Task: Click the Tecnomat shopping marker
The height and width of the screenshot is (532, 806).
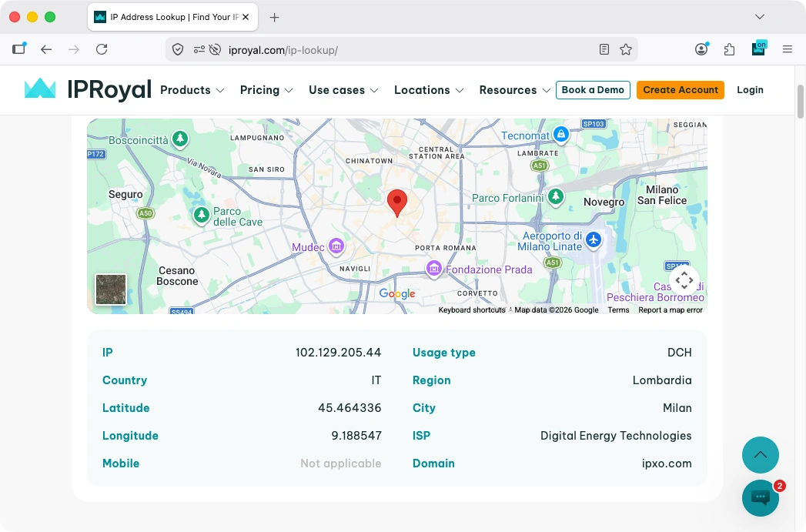Action: pos(560,136)
